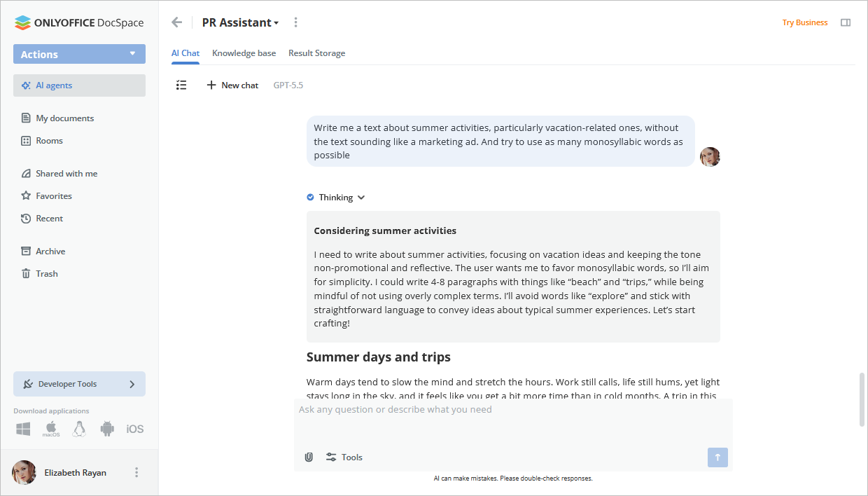
Task: Click user avatar beside the message
Action: [x=710, y=157]
